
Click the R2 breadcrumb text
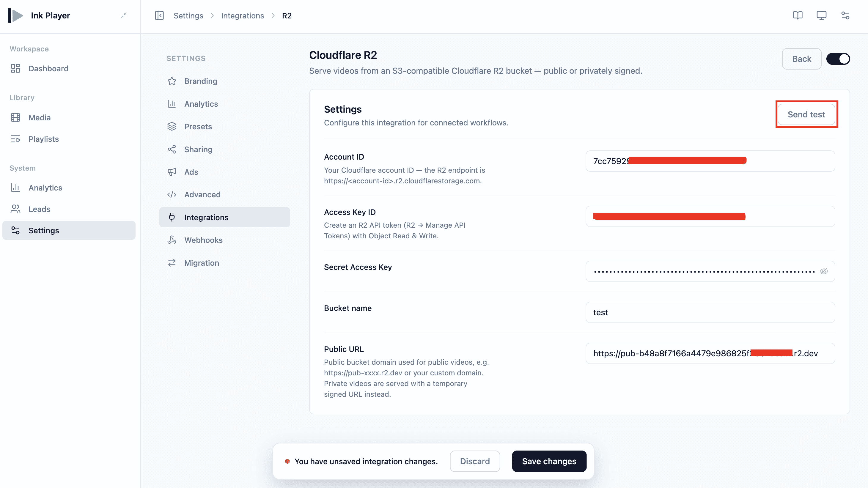pos(287,15)
